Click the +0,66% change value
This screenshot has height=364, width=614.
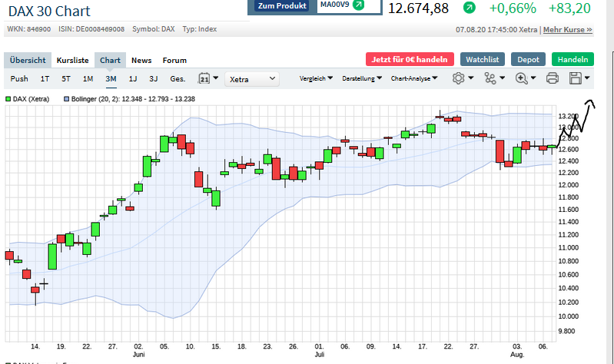[513, 8]
